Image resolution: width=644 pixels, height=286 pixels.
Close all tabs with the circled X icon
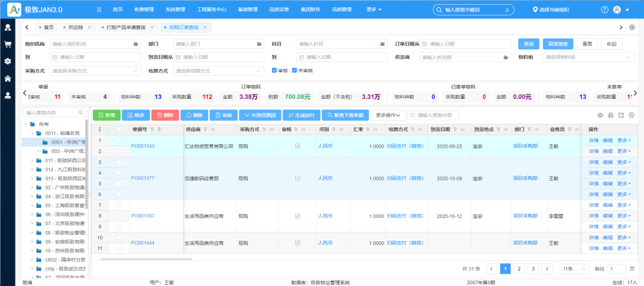[632, 27]
